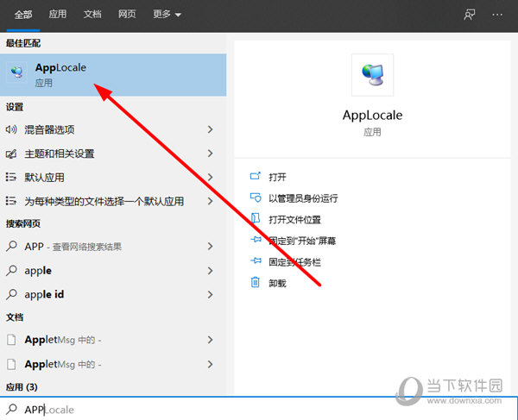The image size is (518, 420).
Task: Expand the APP web result chevron
Action: 210,246
